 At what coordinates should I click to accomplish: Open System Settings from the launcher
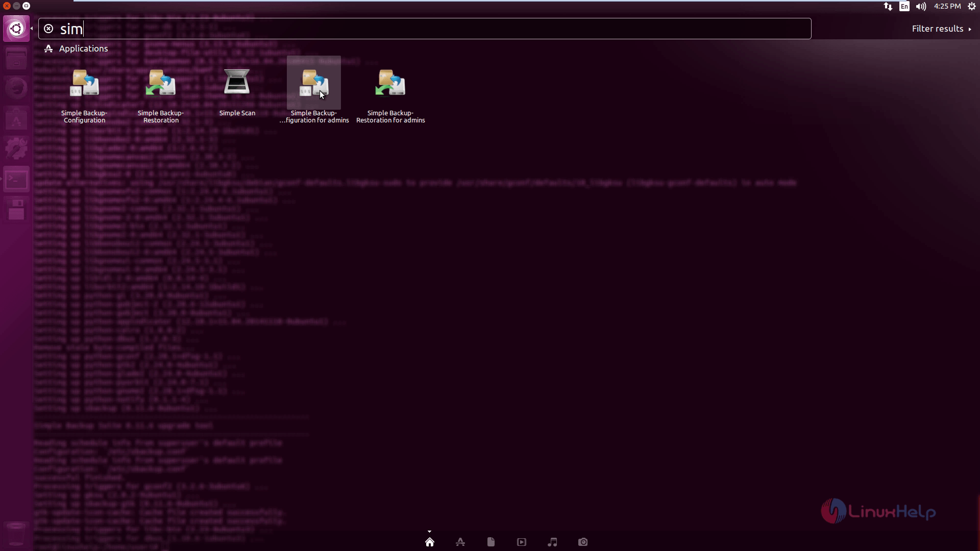16,149
